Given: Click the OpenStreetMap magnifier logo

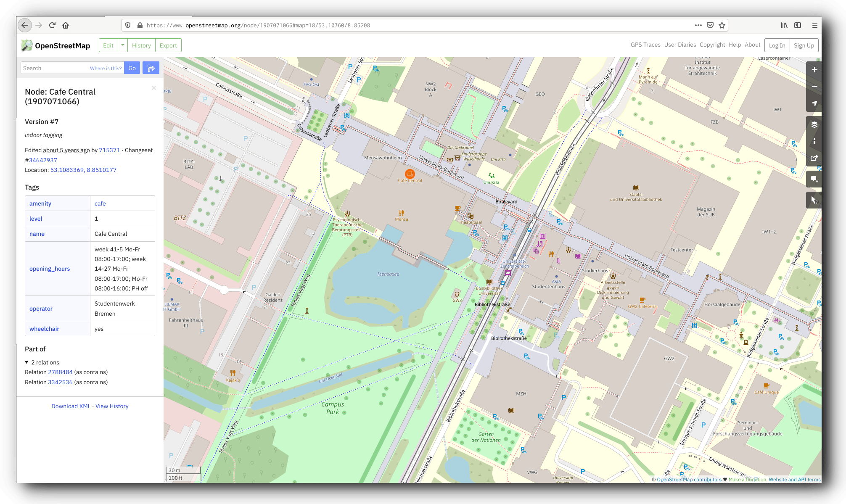Looking at the screenshot, I should point(26,45).
